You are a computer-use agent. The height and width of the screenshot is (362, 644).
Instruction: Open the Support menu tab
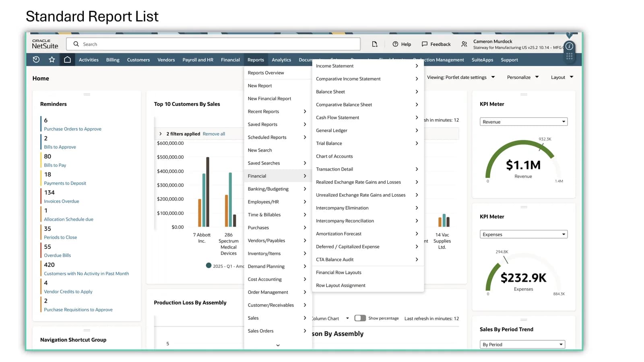(509, 60)
